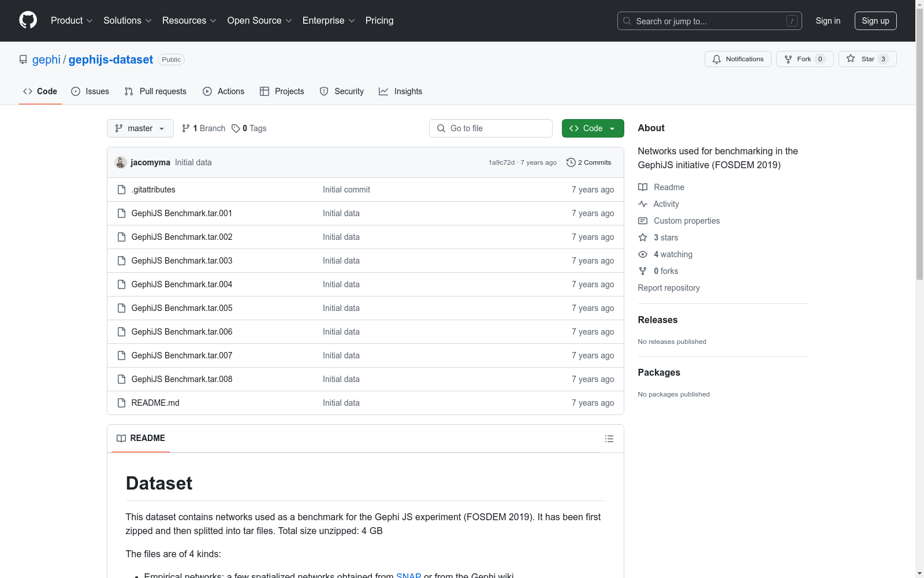Click the Go to file search field
Viewport: 924px width, 578px height.
pos(491,128)
